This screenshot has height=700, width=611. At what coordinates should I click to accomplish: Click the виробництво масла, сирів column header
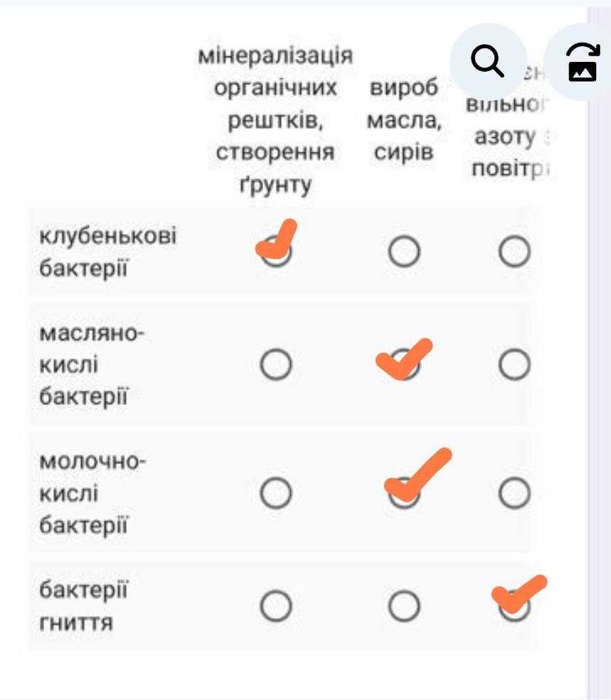[x=404, y=120]
